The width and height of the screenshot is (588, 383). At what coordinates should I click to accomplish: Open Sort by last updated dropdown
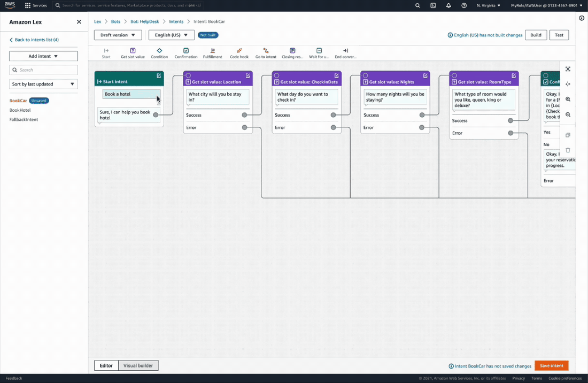(43, 84)
